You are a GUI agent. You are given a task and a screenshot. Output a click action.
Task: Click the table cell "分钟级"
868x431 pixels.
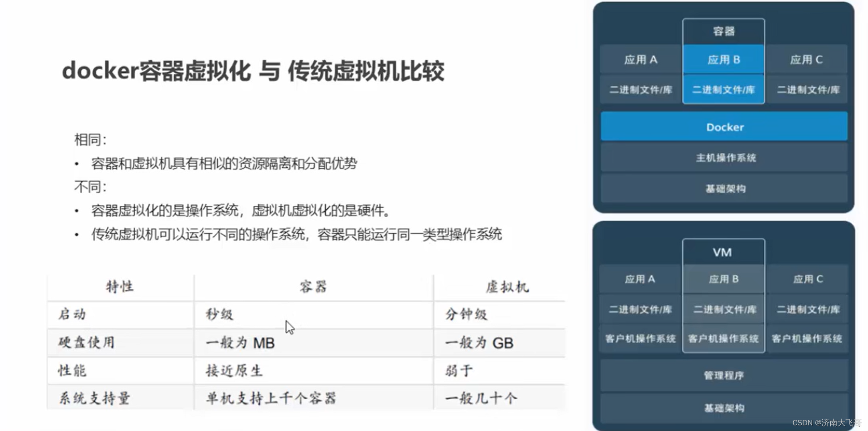point(466,314)
